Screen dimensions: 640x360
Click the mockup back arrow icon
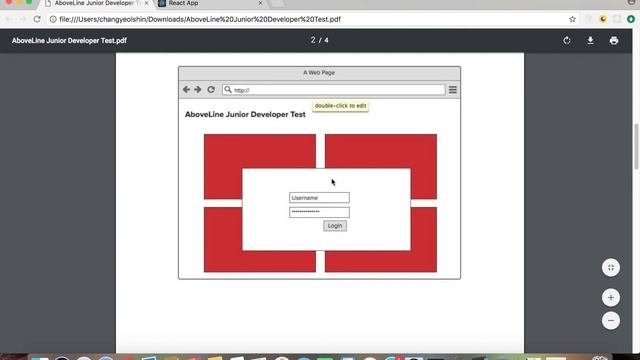click(186, 90)
